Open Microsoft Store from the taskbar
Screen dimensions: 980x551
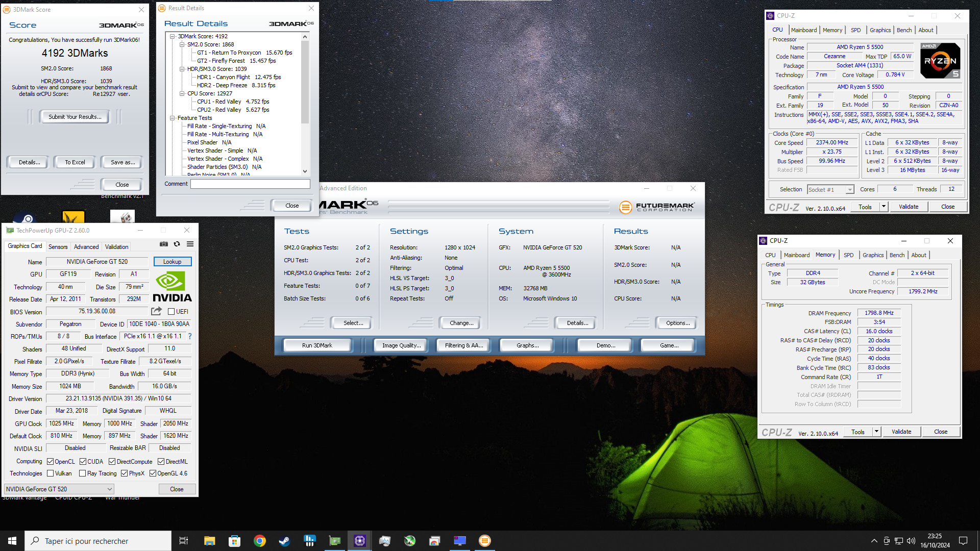point(234,541)
